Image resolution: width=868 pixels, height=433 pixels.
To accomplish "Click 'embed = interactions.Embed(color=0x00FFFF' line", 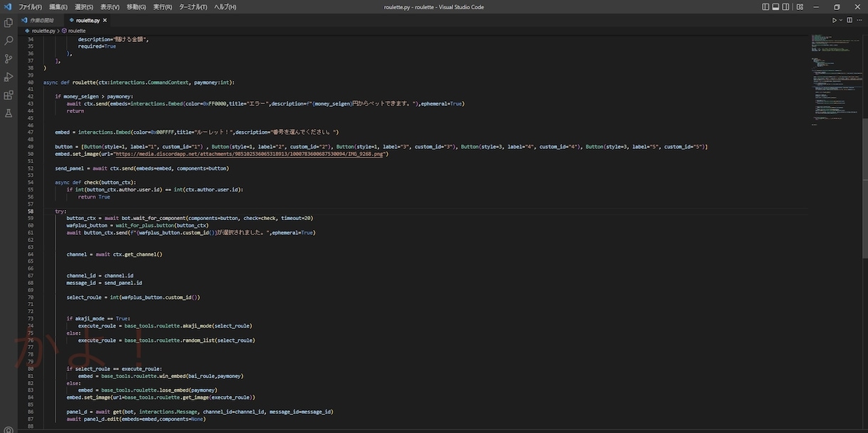I will (197, 132).
